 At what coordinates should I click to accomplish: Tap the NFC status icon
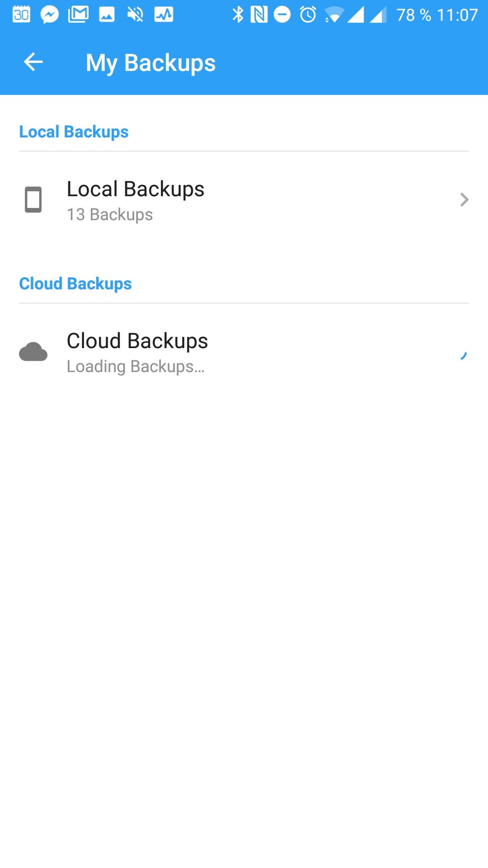point(259,15)
